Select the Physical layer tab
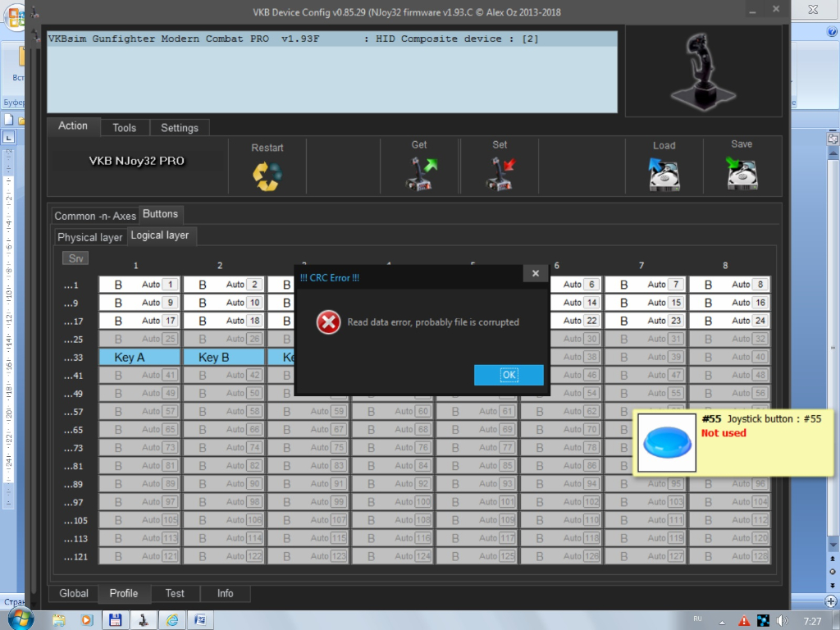This screenshot has height=630, width=840. (x=89, y=237)
